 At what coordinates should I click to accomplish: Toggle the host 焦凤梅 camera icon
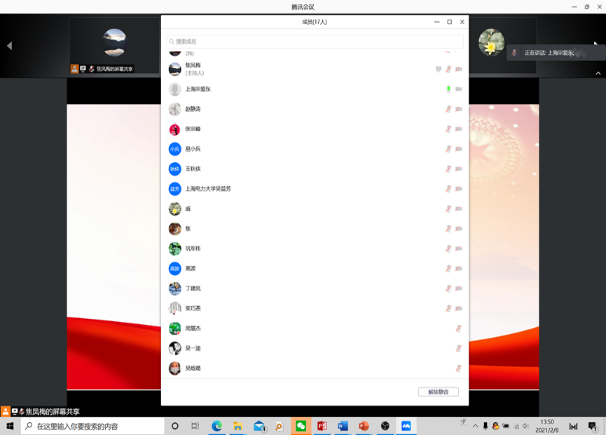pyautogui.click(x=459, y=69)
